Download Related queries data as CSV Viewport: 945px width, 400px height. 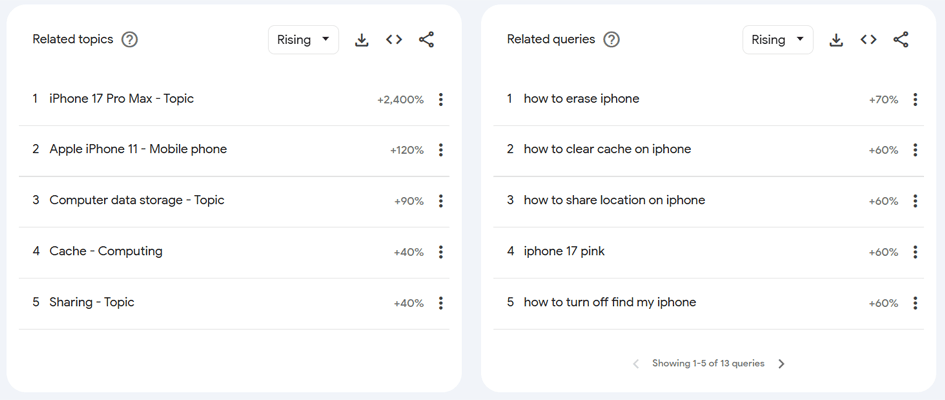(x=836, y=40)
